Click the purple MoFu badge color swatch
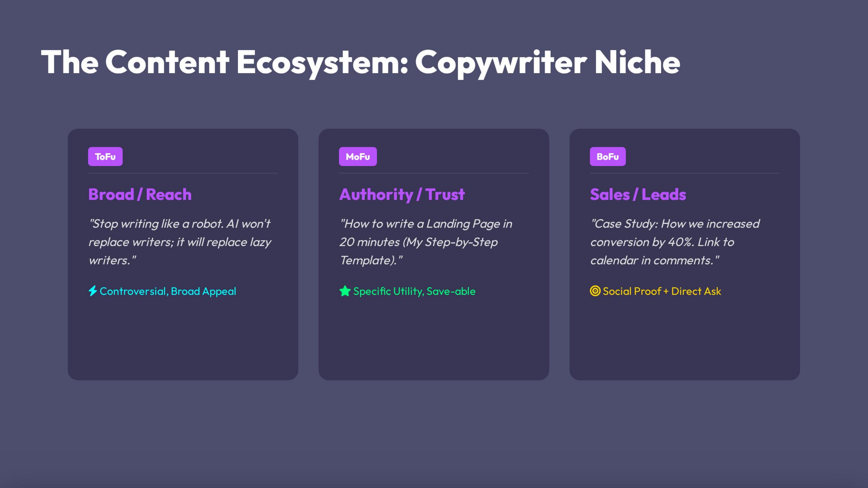 pos(358,156)
